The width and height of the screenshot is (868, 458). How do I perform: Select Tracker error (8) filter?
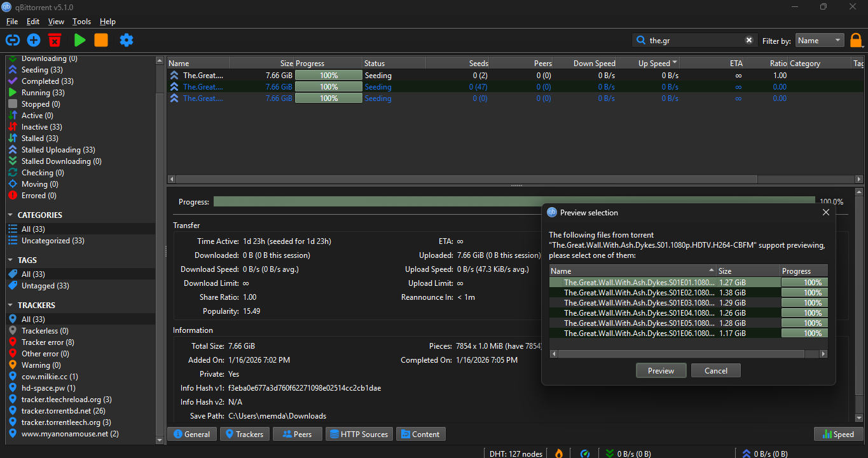click(x=48, y=342)
